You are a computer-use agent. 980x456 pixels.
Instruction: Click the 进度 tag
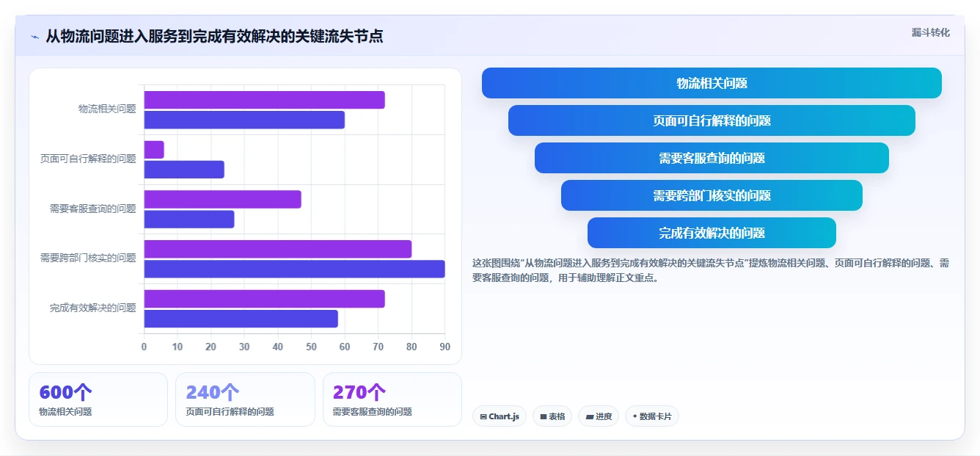599,416
